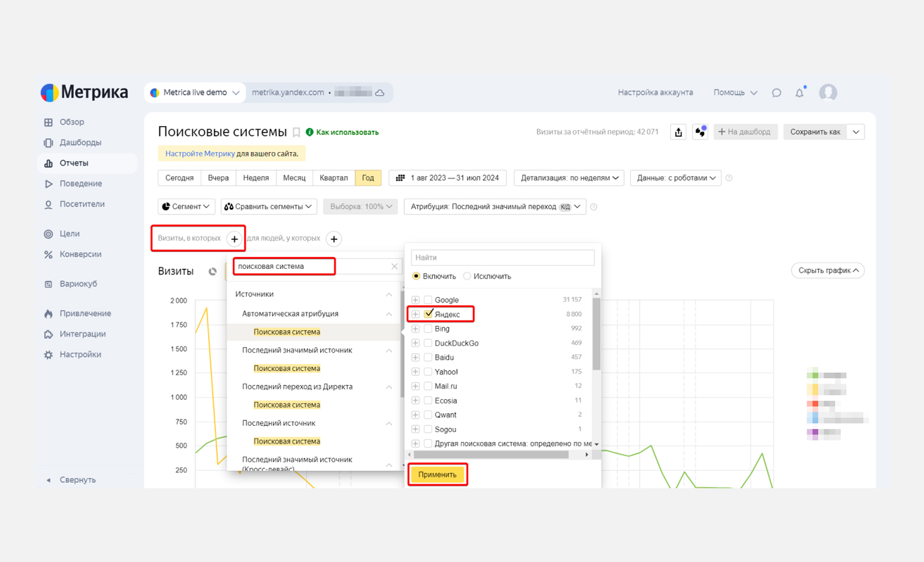924x562 pixels.
Task: Check the Ecosia checkbox
Action: [x=428, y=400]
